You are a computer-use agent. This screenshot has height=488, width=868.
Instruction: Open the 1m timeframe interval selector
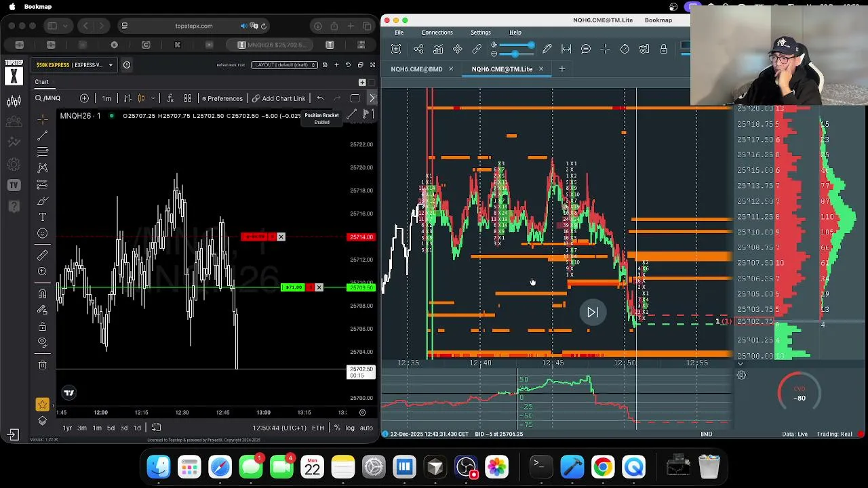[106, 98]
